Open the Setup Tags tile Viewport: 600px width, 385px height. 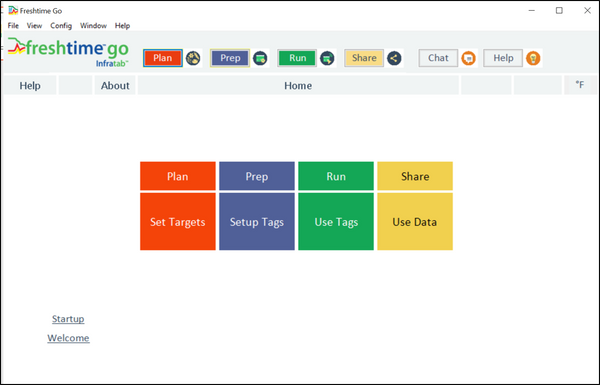coord(257,222)
